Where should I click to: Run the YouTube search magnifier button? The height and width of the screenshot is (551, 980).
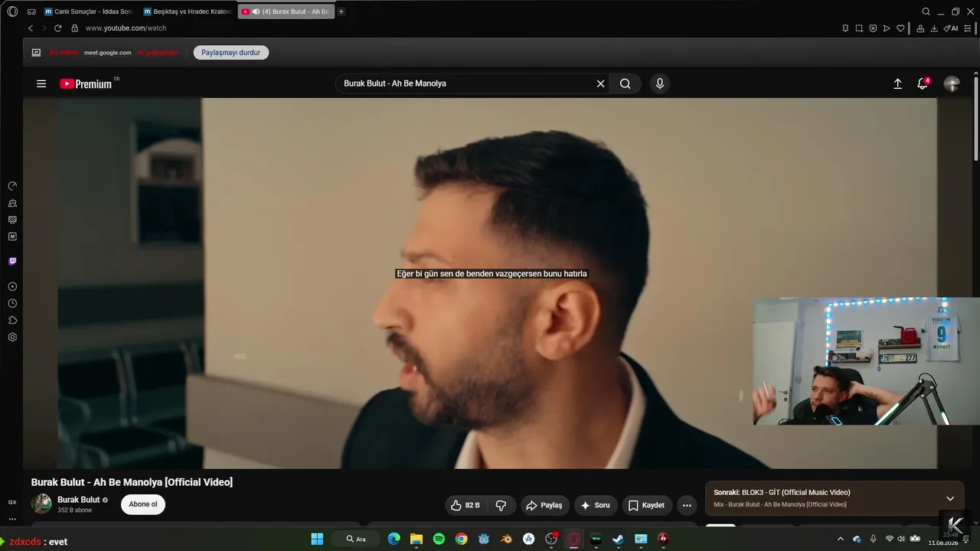(x=626, y=83)
